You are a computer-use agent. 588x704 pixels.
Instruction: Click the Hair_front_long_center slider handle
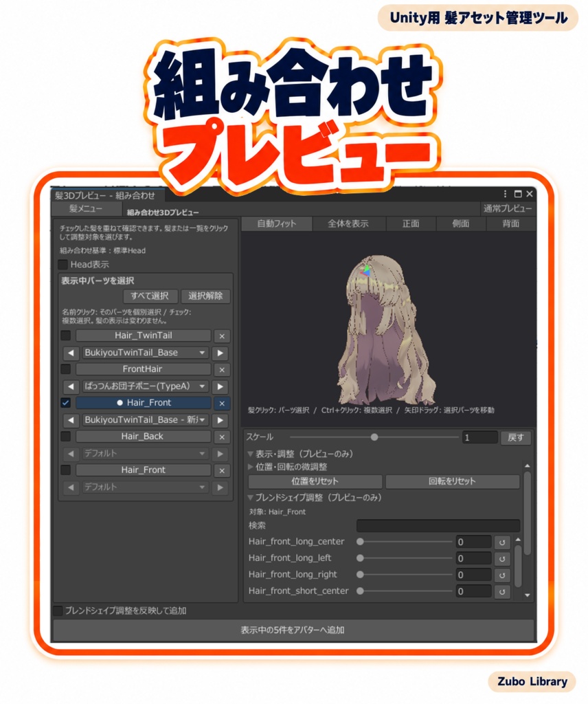click(x=360, y=542)
